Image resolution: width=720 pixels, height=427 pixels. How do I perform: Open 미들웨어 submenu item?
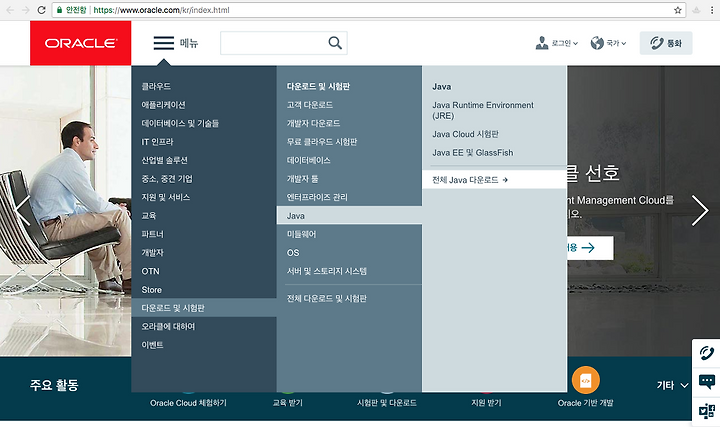tap(302, 234)
